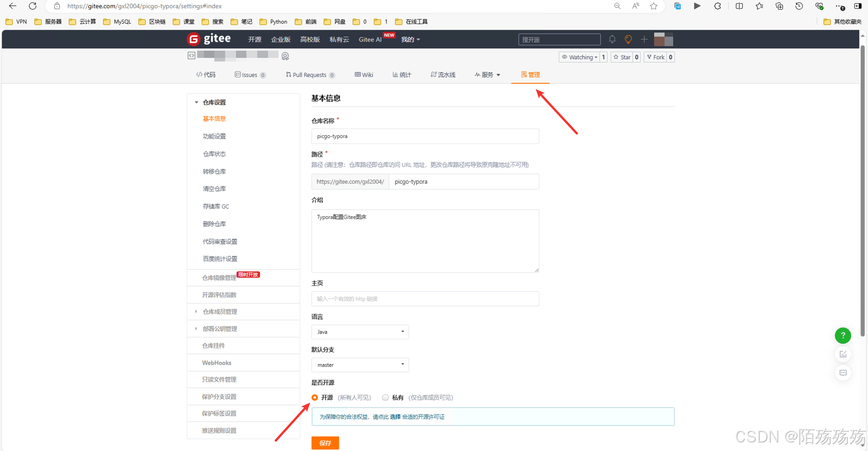868x451 pixels.
Task: Click the orange 保存 button
Action: tap(325, 443)
